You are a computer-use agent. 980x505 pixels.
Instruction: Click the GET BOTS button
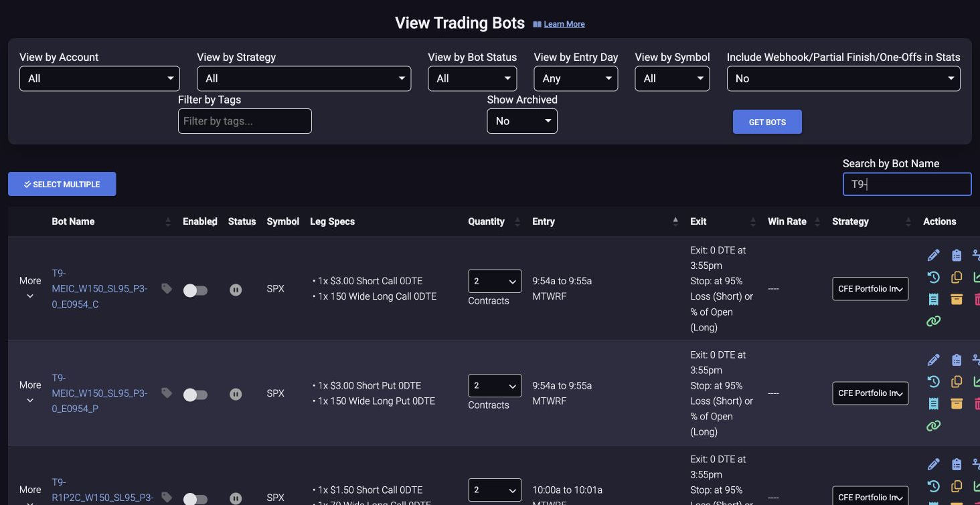(x=767, y=122)
